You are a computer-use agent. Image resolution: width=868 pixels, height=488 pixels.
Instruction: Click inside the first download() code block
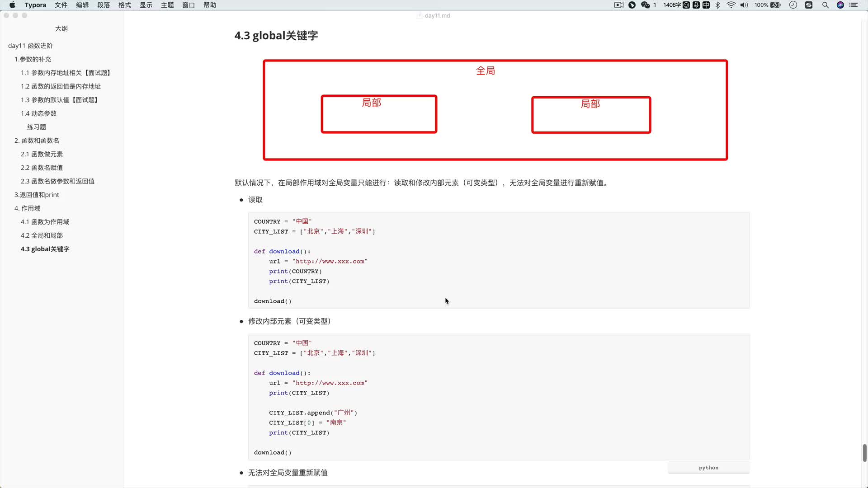(499, 261)
